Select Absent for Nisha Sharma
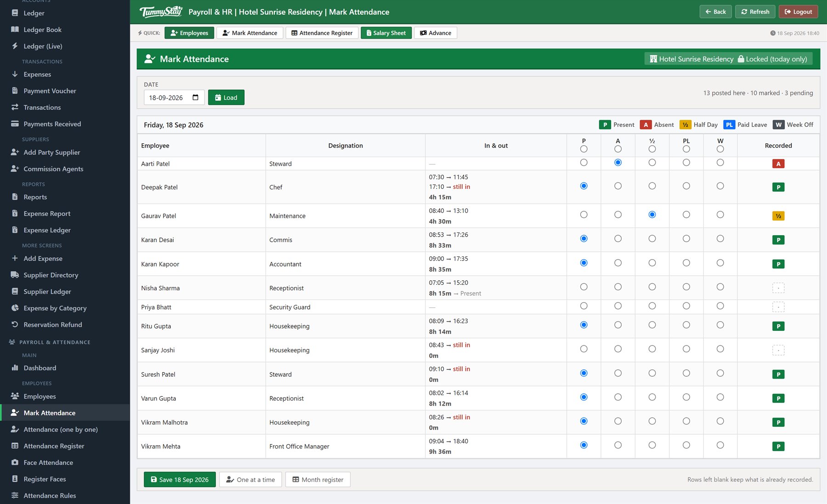The height and width of the screenshot is (504, 827). (x=618, y=287)
